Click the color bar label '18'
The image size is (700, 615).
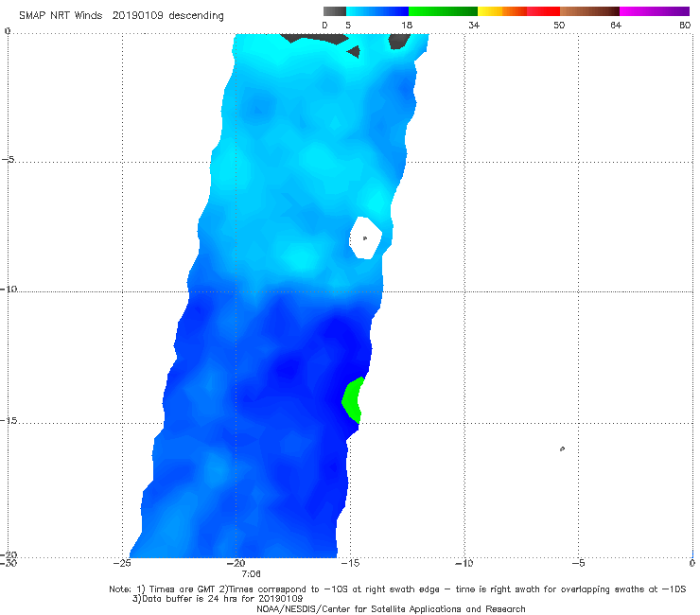pos(407,25)
